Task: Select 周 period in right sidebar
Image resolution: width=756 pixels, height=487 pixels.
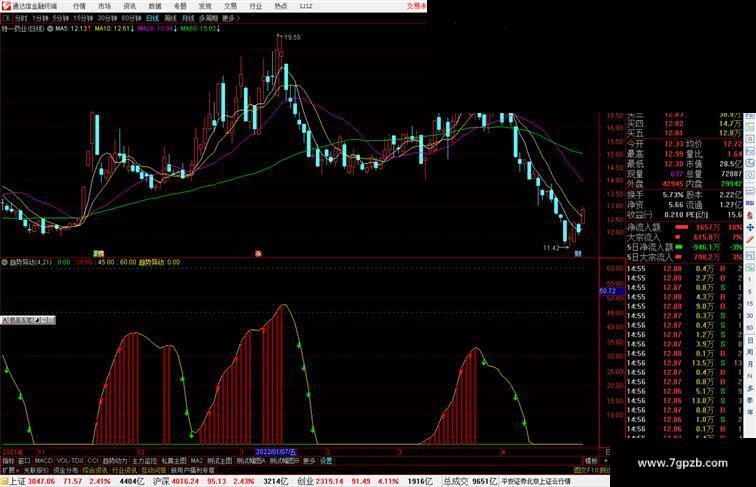Action: click(750, 352)
